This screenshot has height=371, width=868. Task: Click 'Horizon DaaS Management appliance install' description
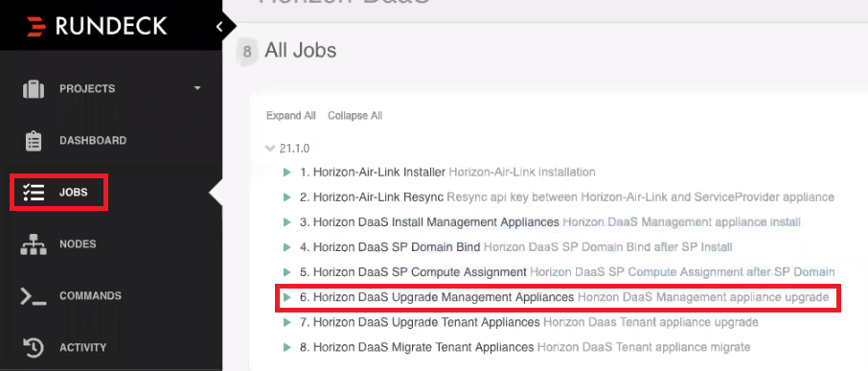coord(682,222)
